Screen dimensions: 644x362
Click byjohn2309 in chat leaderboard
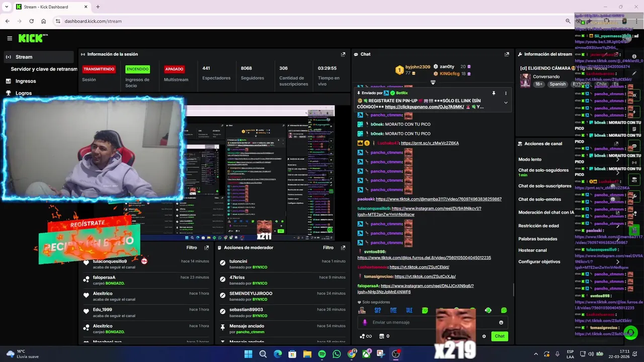click(x=418, y=67)
